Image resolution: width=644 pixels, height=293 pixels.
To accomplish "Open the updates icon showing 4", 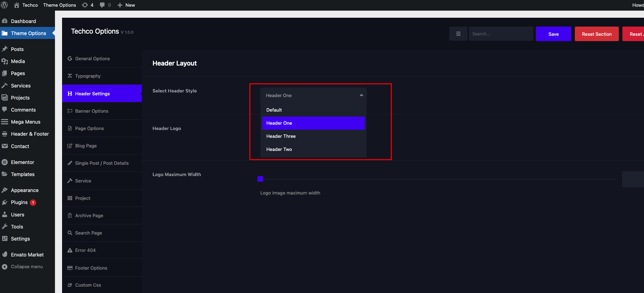I will [85, 5].
